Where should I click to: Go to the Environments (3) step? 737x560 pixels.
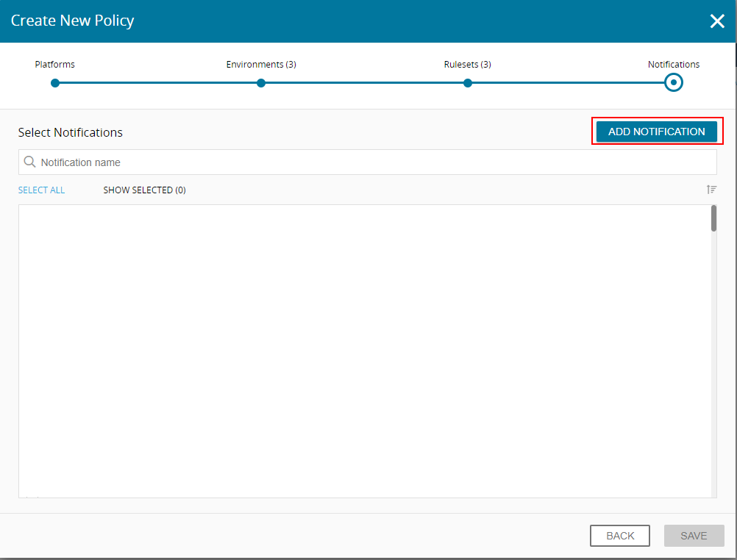261,83
